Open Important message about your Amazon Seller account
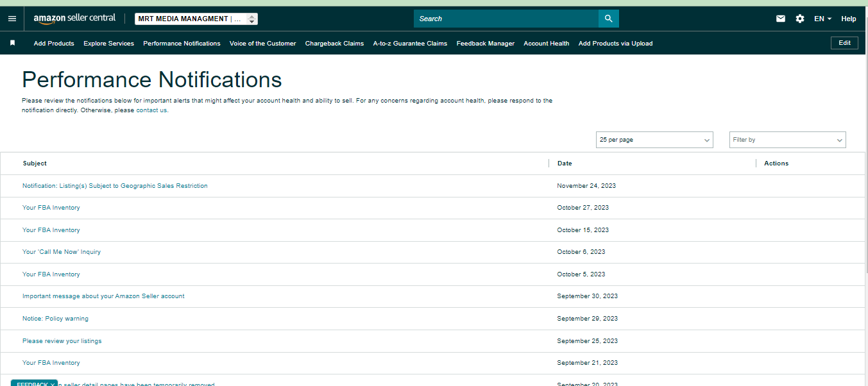This screenshot has height=386, width=868. point(103,296)
